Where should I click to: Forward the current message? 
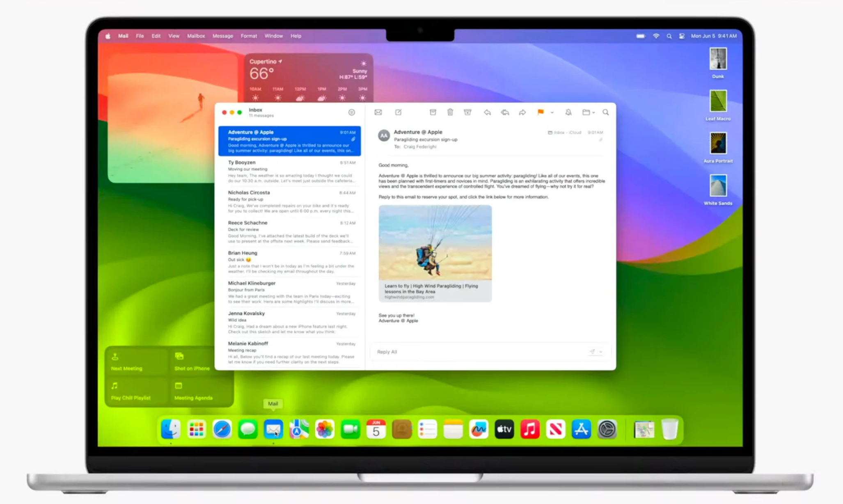coord(522,112)
